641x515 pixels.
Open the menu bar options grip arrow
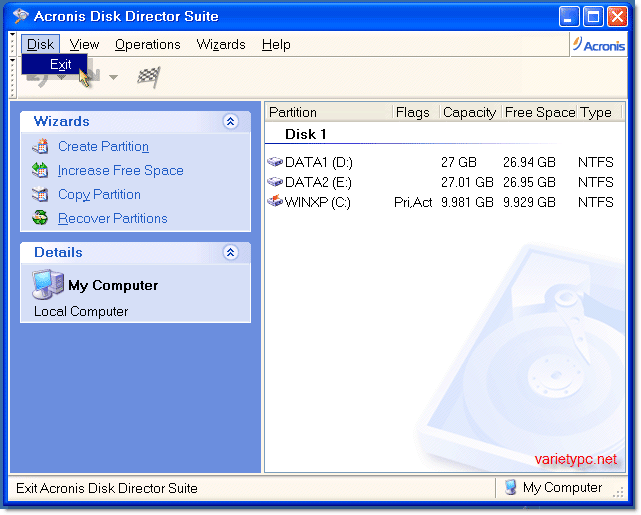click(x=13, y=35)
